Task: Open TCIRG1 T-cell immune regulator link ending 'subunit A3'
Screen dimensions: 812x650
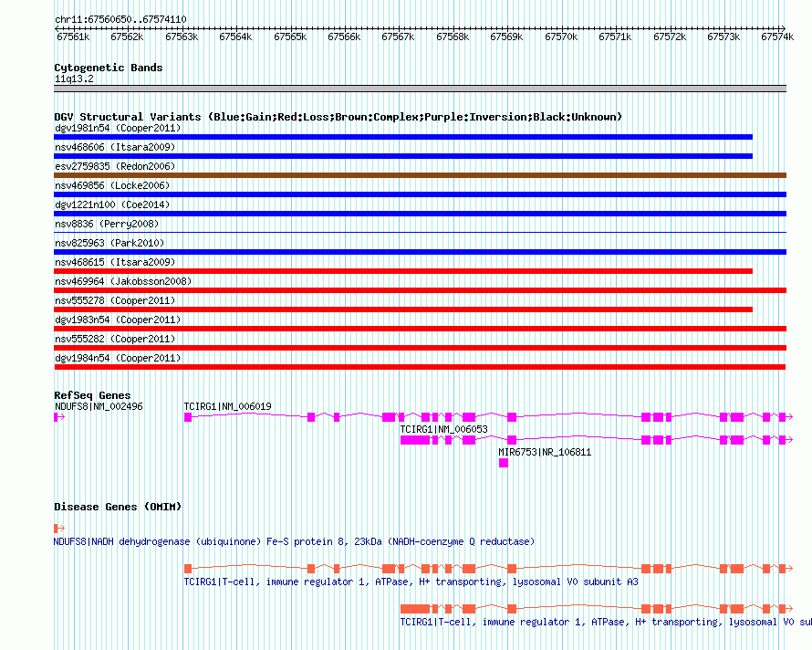Action: click(x=411, y=582)
